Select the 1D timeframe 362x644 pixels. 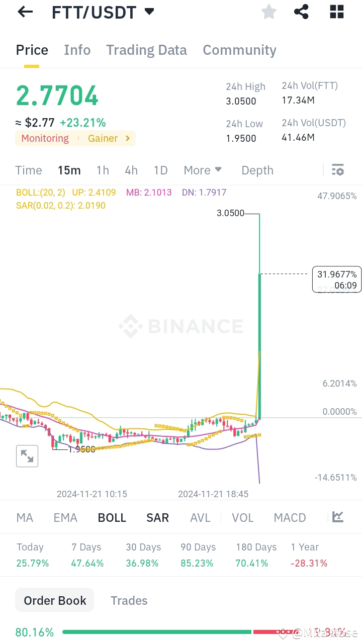[160, 170]
